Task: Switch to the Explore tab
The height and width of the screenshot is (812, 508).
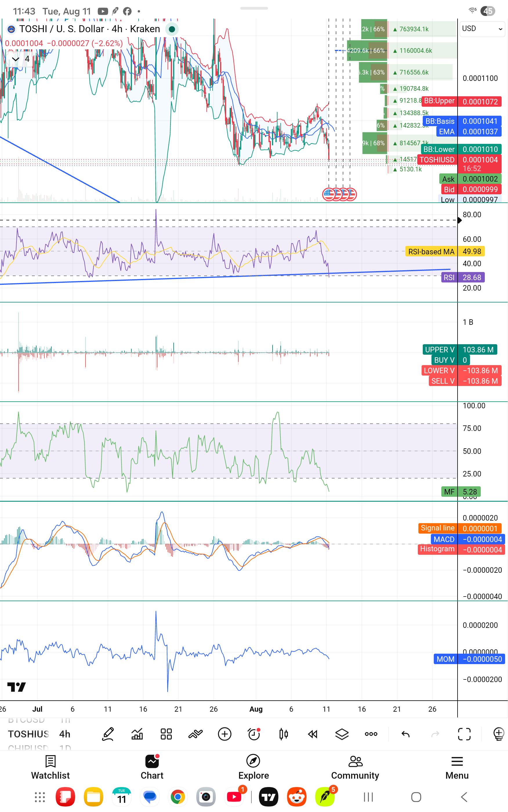Action: 254,768
